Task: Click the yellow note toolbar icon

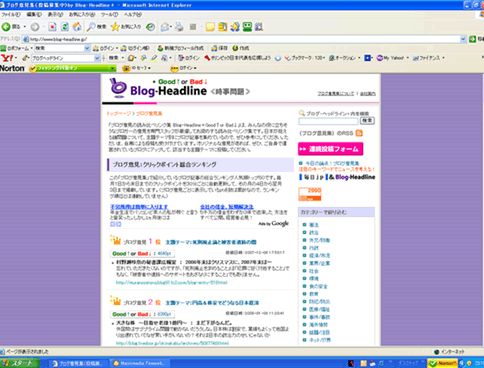Action: [x=210, y=27]
